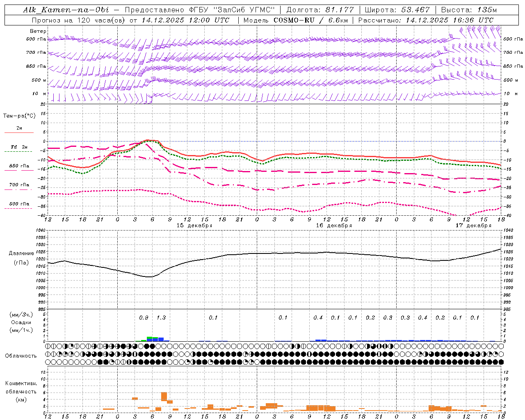525x420 pixels.
Task: Click the (гПа) unit under Давление
Action: click(21, 263)
